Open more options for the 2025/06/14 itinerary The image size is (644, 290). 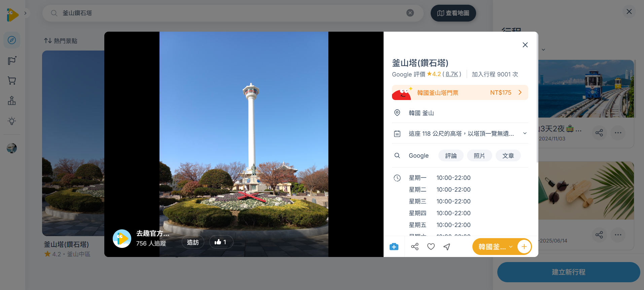(x=618, y=235)
